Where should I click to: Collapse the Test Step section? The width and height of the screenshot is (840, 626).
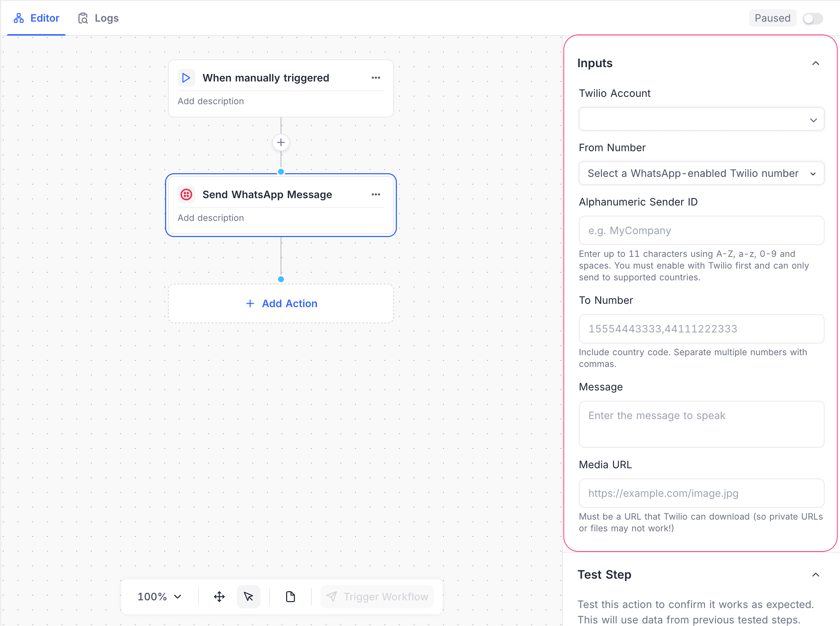[815, 574]
